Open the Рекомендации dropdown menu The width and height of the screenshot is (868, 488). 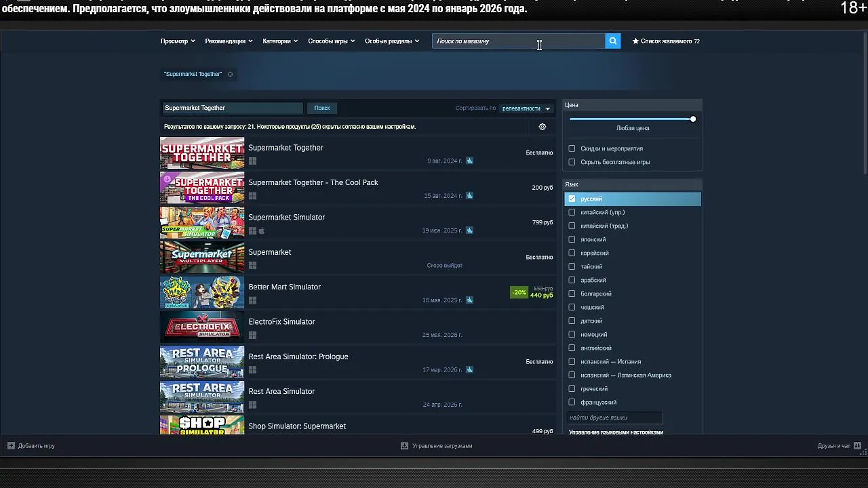click(x=229, y=41)
